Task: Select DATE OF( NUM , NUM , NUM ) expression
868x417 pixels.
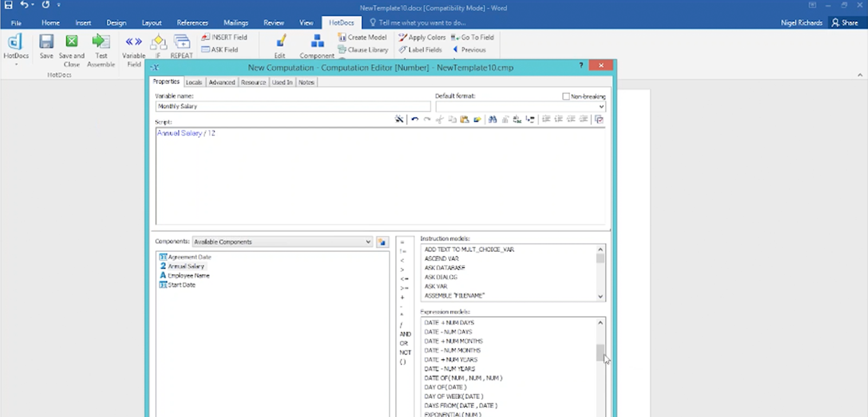Action: coord(463,378)
